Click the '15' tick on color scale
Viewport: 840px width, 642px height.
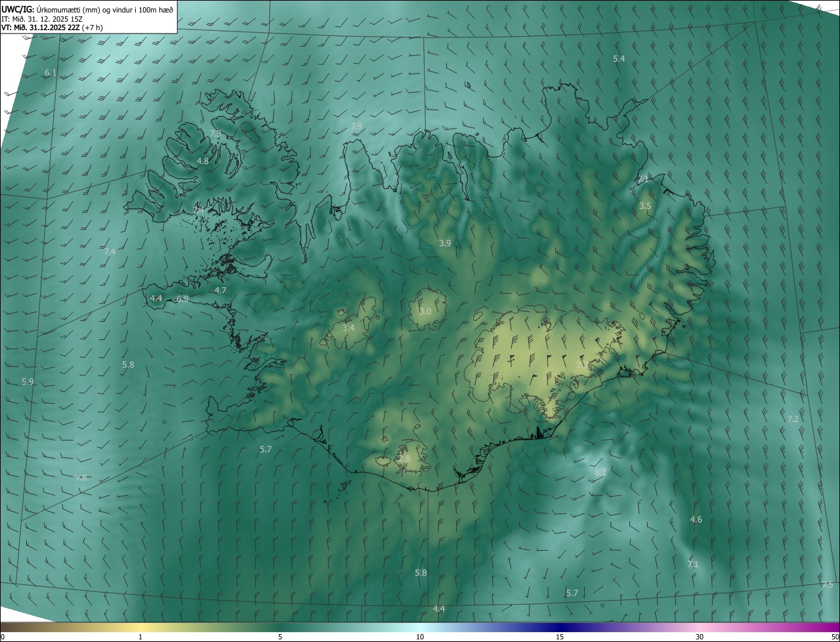point(560,637)
